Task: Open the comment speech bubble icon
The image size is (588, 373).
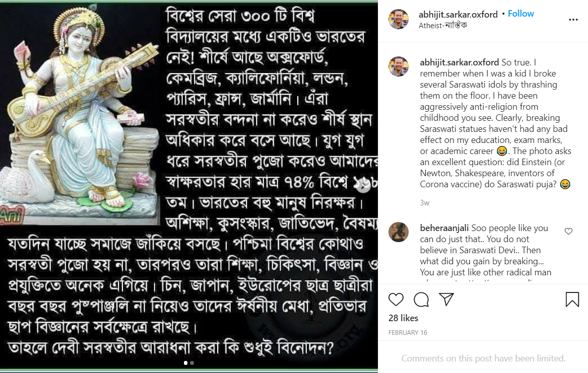Action: tap(421, 300)
